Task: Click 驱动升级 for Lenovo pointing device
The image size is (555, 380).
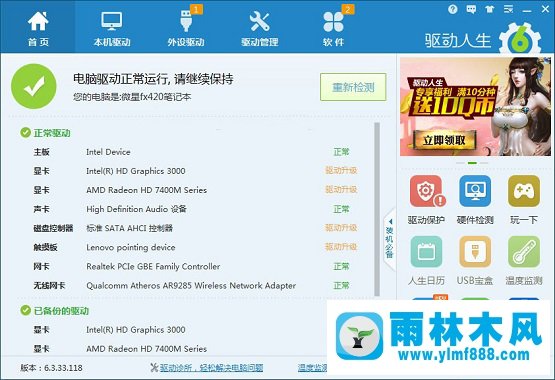Action: 341,247
